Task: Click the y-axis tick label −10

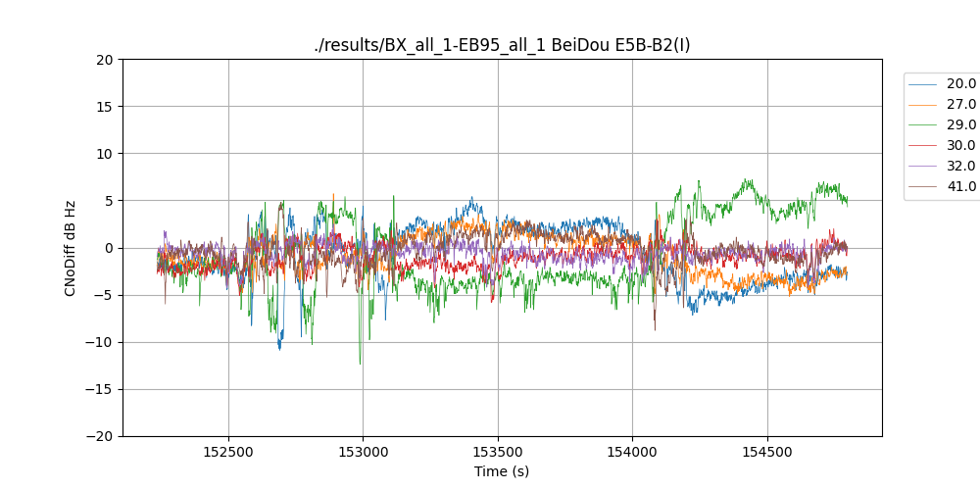Action: coord(101,342)
